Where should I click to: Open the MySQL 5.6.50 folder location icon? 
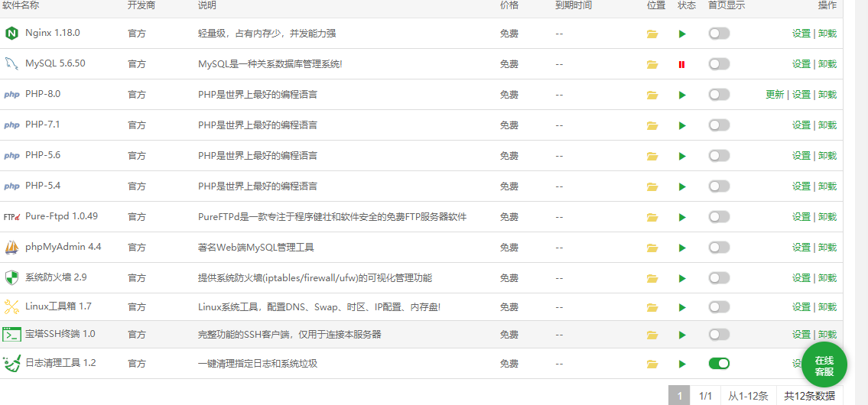click(652, 64)
